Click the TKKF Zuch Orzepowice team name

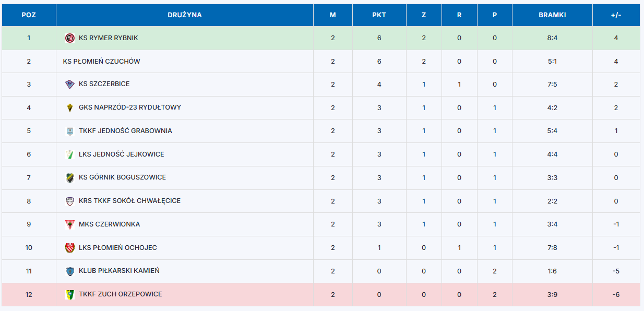coord(121,294)
